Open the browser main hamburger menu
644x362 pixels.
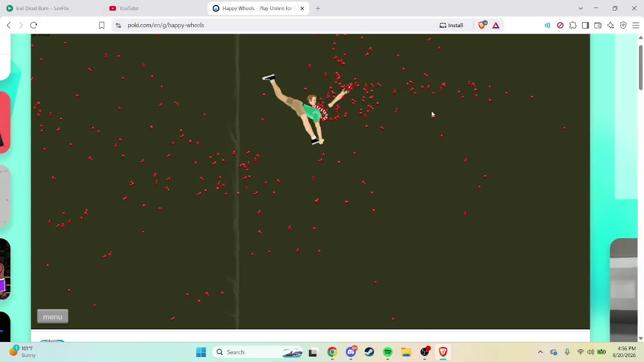coord(635,25)
